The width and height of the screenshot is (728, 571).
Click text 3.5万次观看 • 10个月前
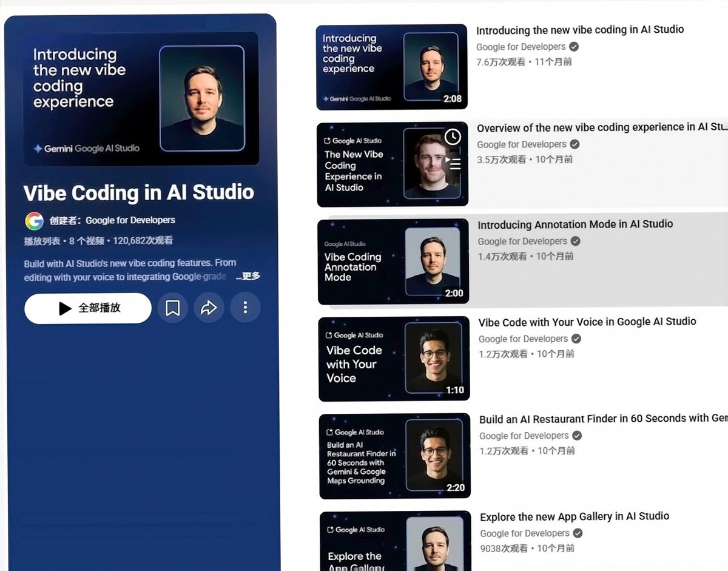coord(525,159)
